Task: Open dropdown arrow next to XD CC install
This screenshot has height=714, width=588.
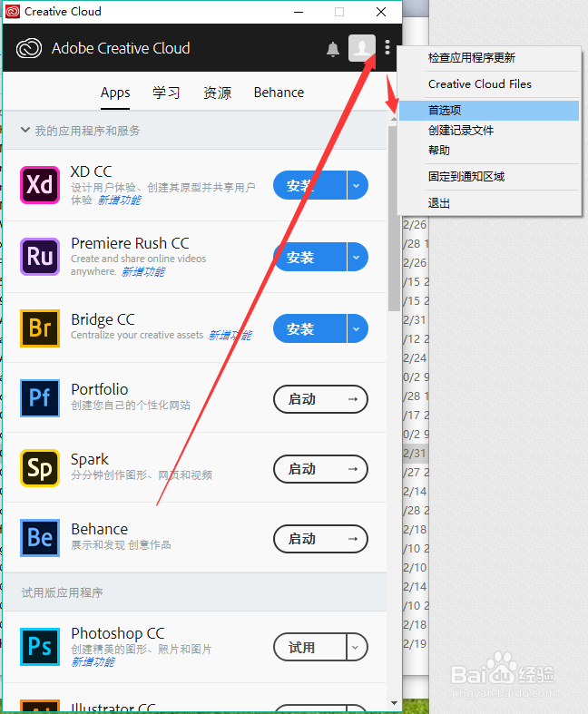Action: (358, 185)
